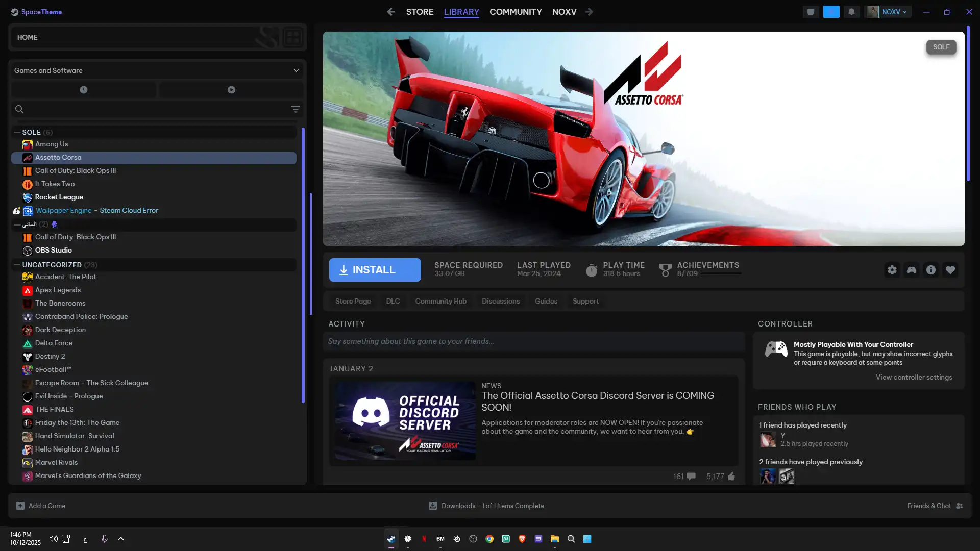Go to the STORE tab
Screen dimensions: 980x551
click(x=420, y=12)
